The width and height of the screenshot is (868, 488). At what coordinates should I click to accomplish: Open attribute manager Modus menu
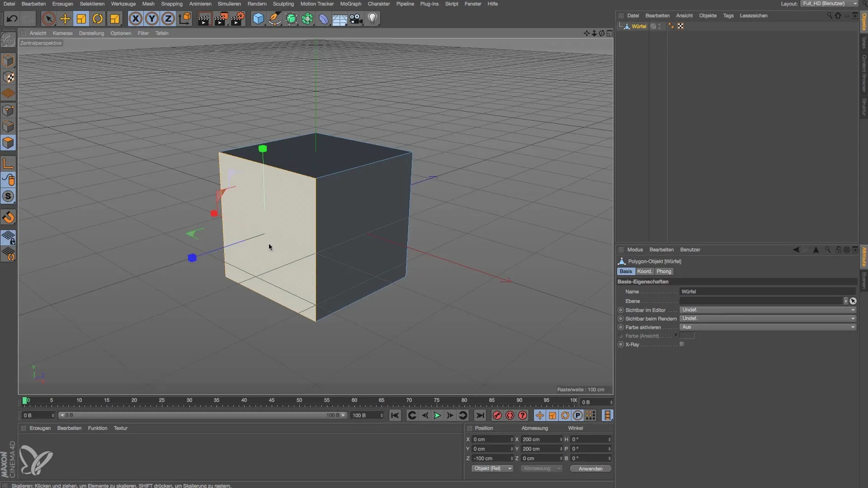[635, 249]
